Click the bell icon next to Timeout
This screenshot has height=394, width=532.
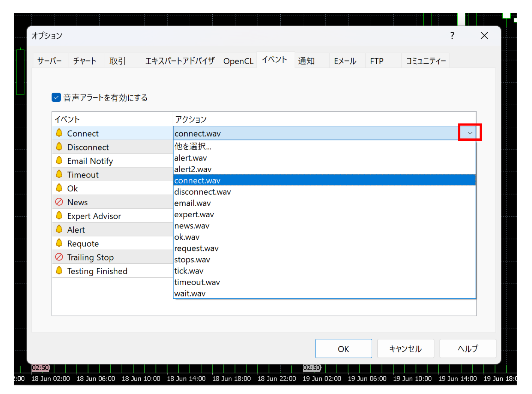(59, 174)
